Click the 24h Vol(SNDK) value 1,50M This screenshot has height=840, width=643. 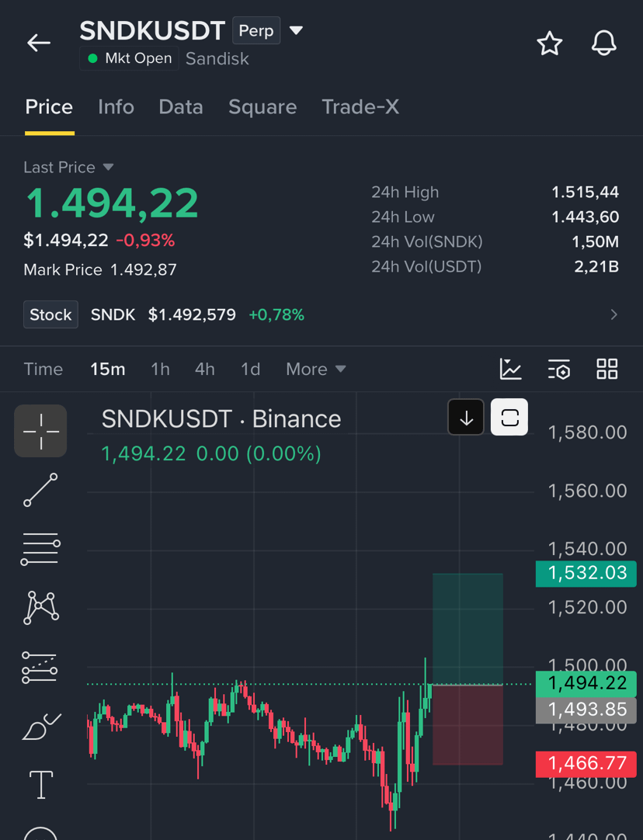596,241
